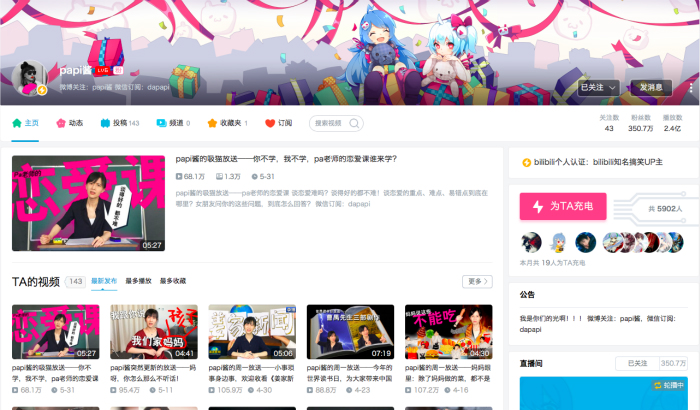Open featured 恋爱课 video thumbnail 05:27
The width and height of the screenshot is (700, 410).
(88, 203)
